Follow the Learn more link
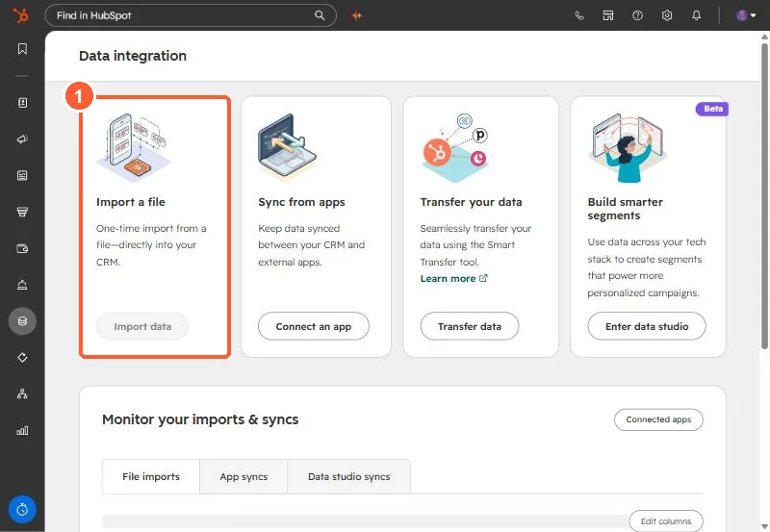 (448, 279)
